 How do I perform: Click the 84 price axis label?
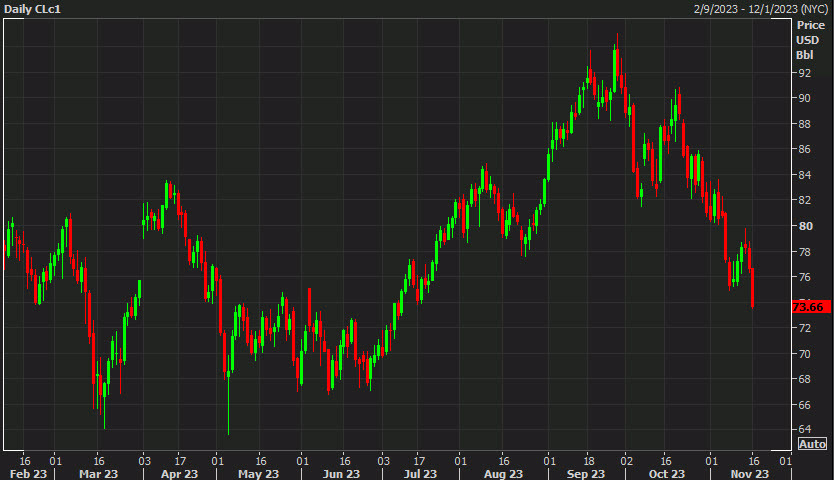click(804, 175)
